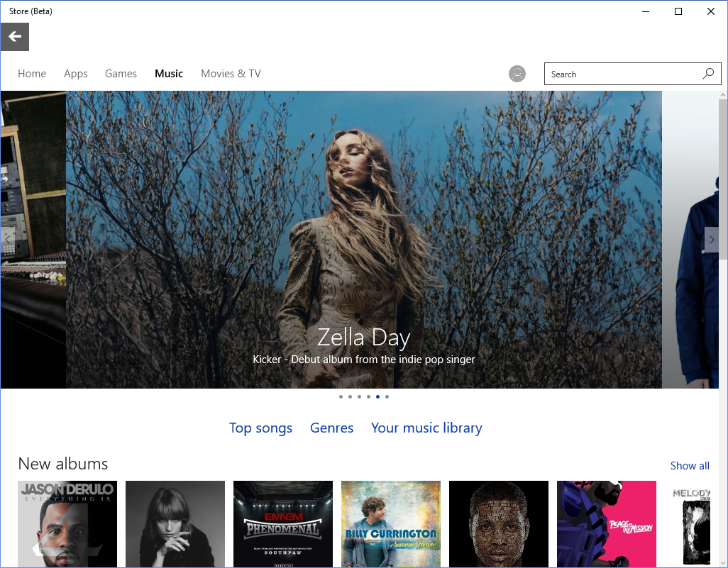The width and height of the screenshot is (728, 568).
Task: Open the Genres page
Action: coord(331,428)
